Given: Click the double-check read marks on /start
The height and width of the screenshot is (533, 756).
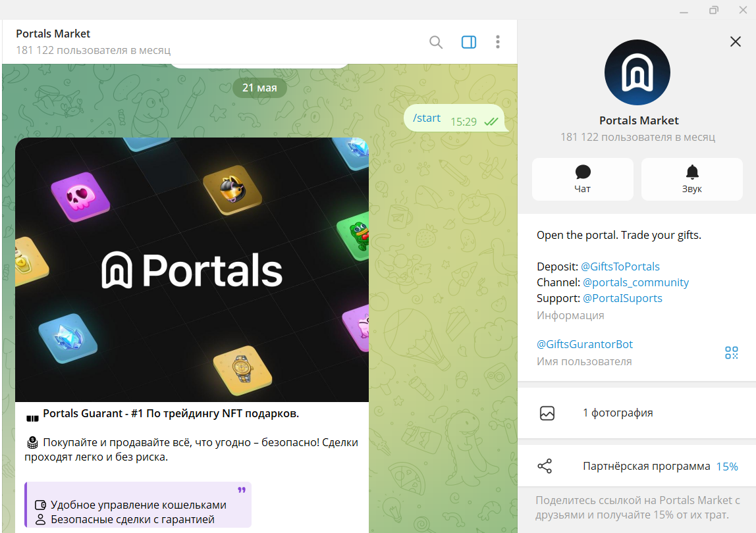Looking at the screenshot, I should 491,122.
